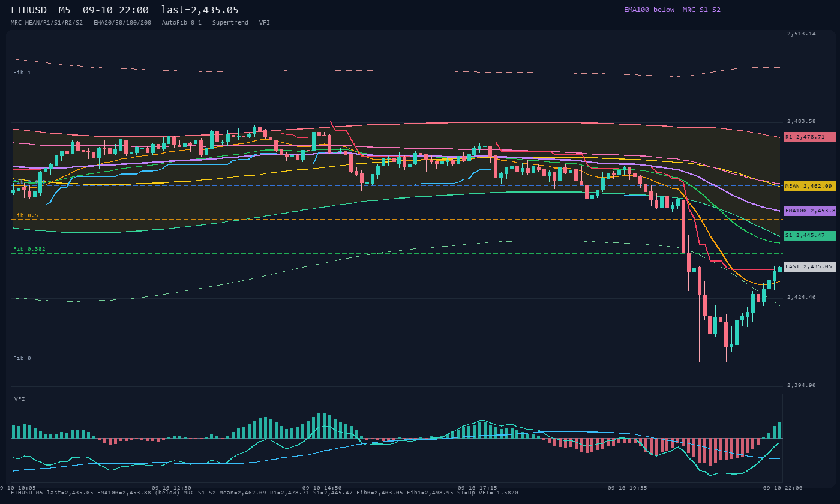Select the VFI entry in the top legend

point(265,23)
